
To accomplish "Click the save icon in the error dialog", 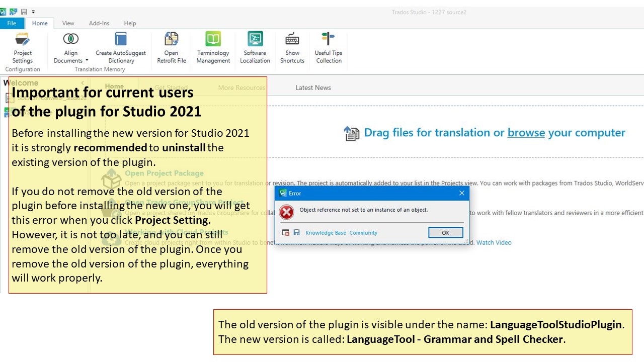I will click(x=296, y=233).
